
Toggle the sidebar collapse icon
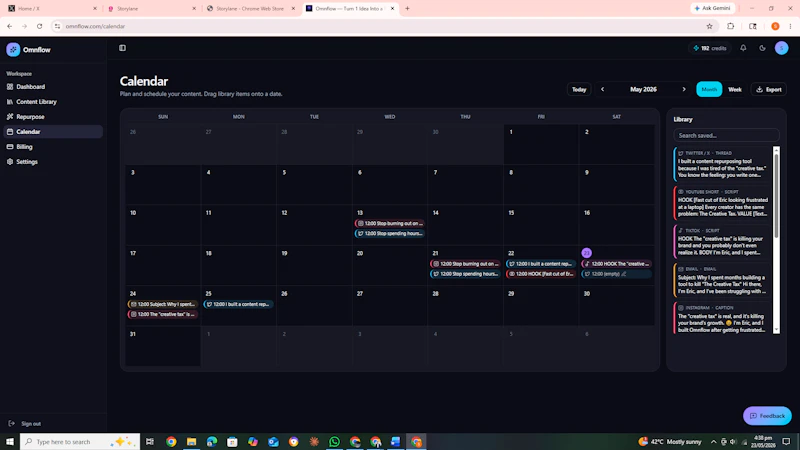pyautogui.click(x=122, y=48)
